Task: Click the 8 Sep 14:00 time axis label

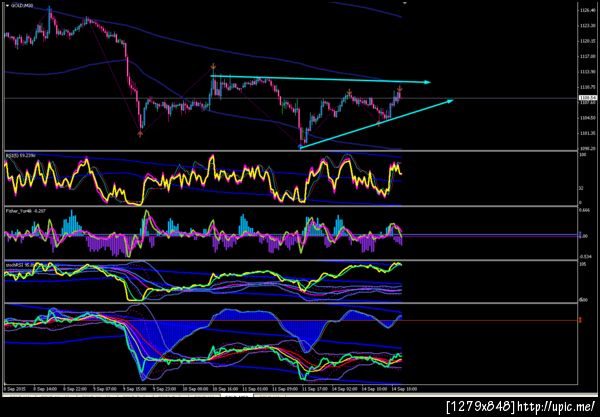Action: (x=46, y=389)
